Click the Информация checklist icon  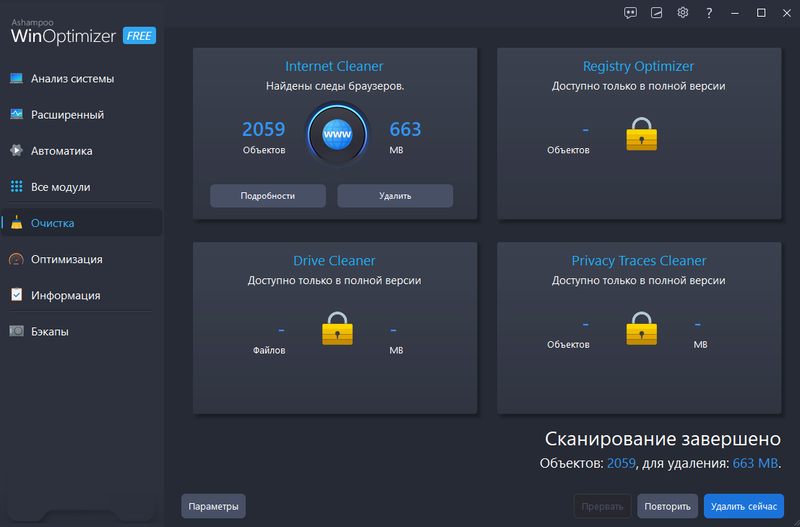[16, 295]
